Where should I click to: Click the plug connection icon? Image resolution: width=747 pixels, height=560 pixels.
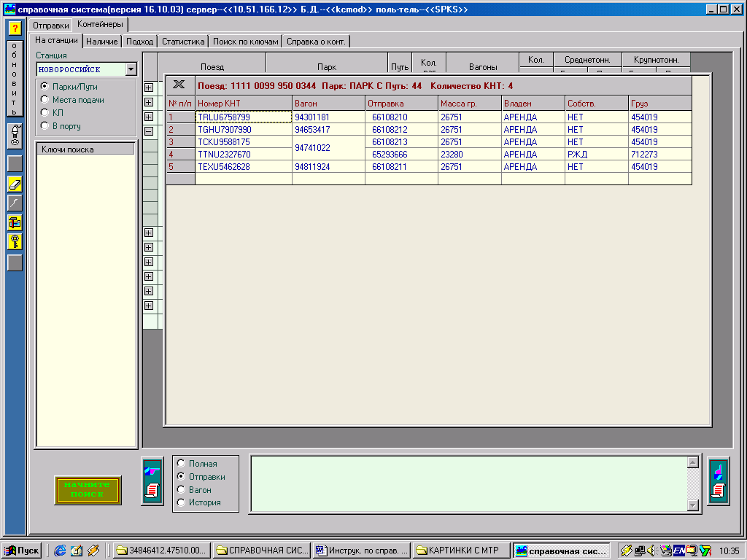[x=15, y=136]
